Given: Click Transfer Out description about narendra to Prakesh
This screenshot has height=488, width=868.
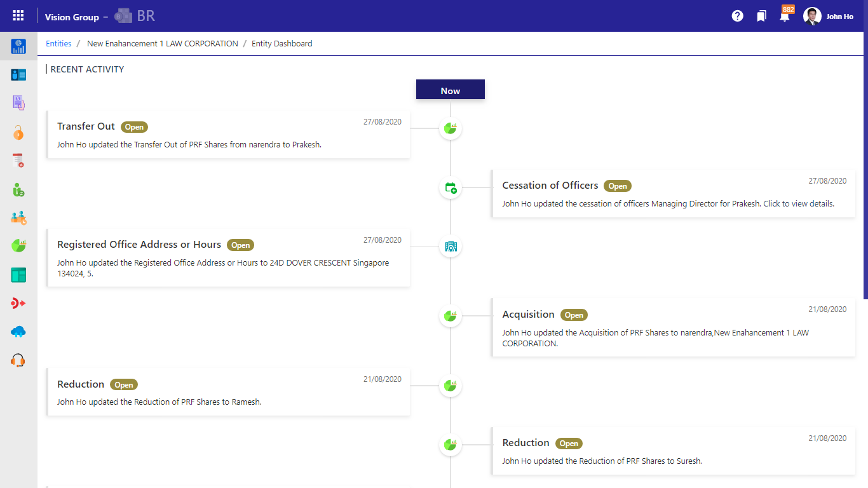Looking at the screenshot, I should (189, 145).
